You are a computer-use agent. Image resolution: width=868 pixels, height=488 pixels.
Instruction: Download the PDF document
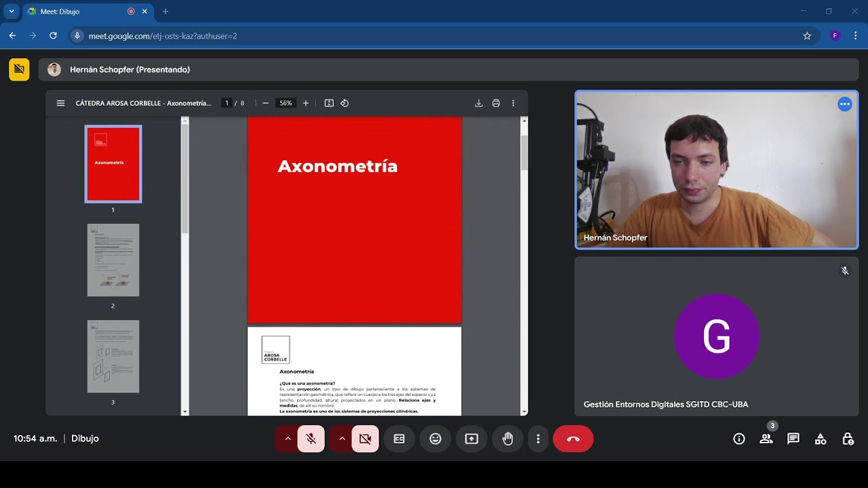(x=479, y=103)
